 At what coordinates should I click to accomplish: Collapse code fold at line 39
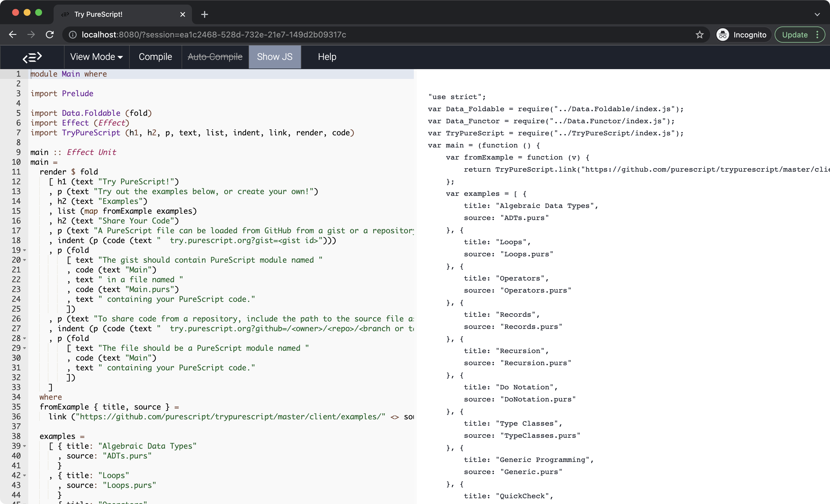[x=24, y=446]
